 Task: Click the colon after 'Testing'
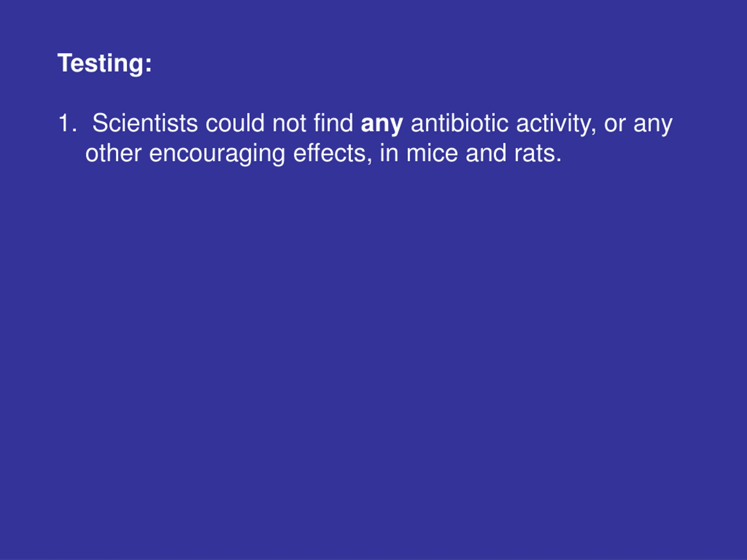149,64
